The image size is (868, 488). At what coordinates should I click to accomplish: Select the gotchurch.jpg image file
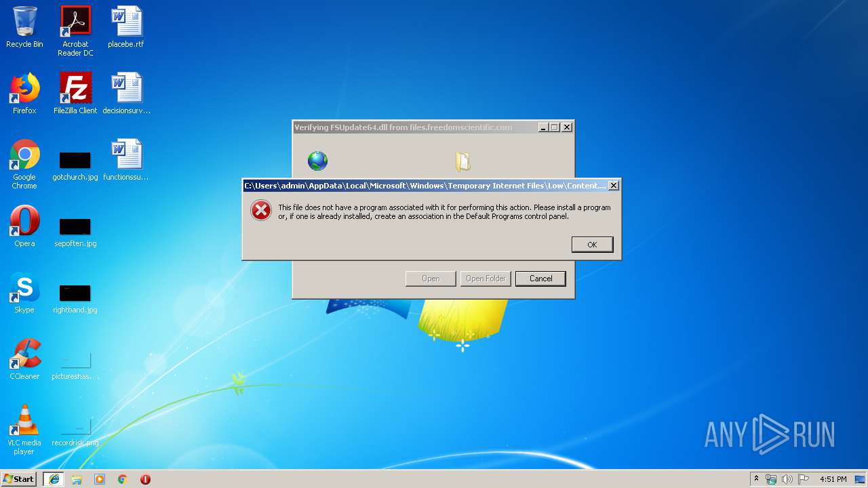point(75,167)
